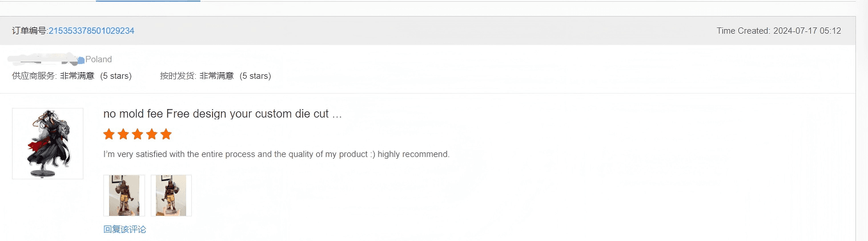The image size is (868, 241).
Task: Click the fourth orange rating star
Action: click(x=152, y=134)
